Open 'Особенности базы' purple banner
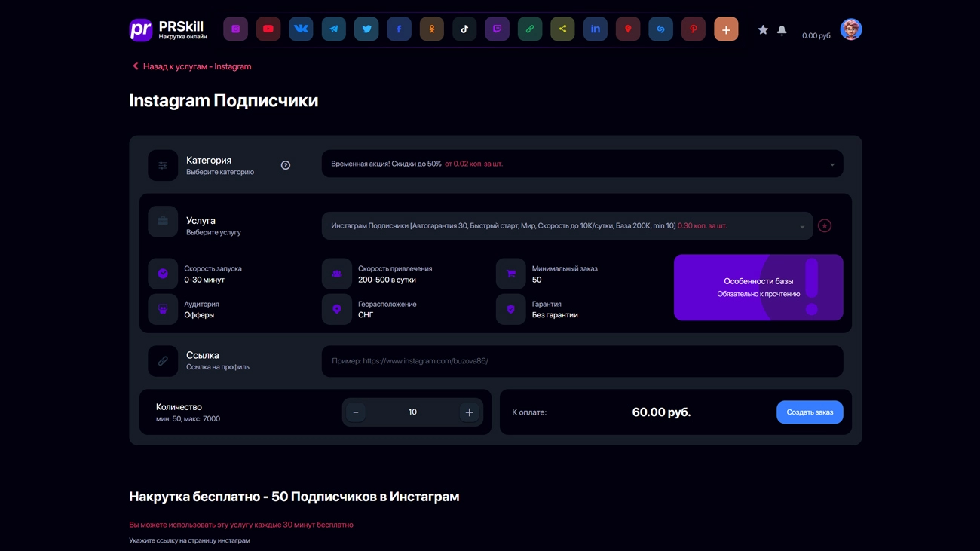980x551 pixels. (x=758, y=287)
